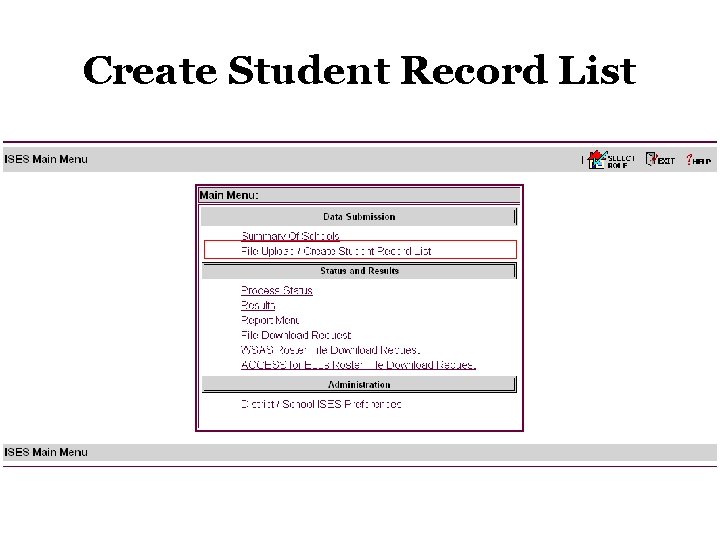This screenshot has width=720, height=540.
Task: Open Help via the question mark icon
Action: 689,159
